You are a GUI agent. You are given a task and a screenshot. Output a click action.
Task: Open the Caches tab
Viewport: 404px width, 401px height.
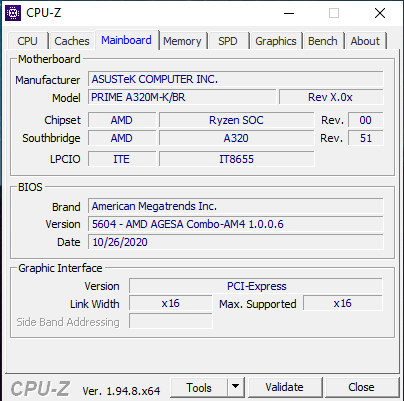pyautogui.click(x=72, y=41)
